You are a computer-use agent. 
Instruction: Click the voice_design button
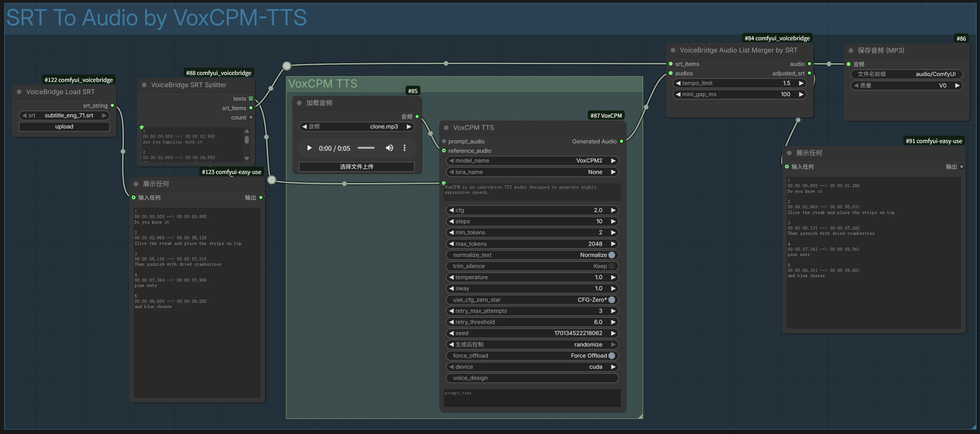pyautogui.click(x=532, y=378)
